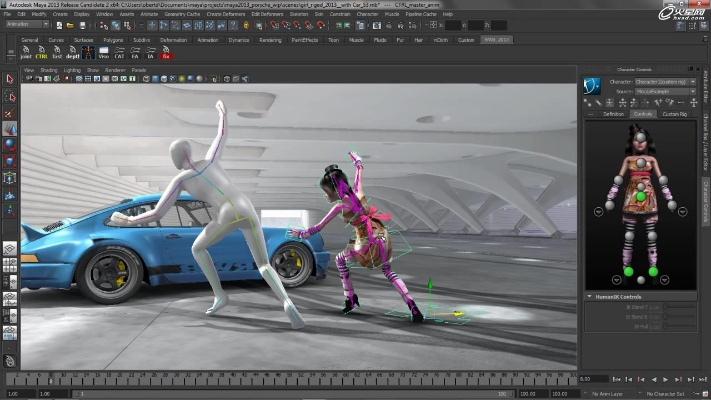Click on the timeline frame ruler
This screenshot has height=400, width=711.
click(300, 379)
